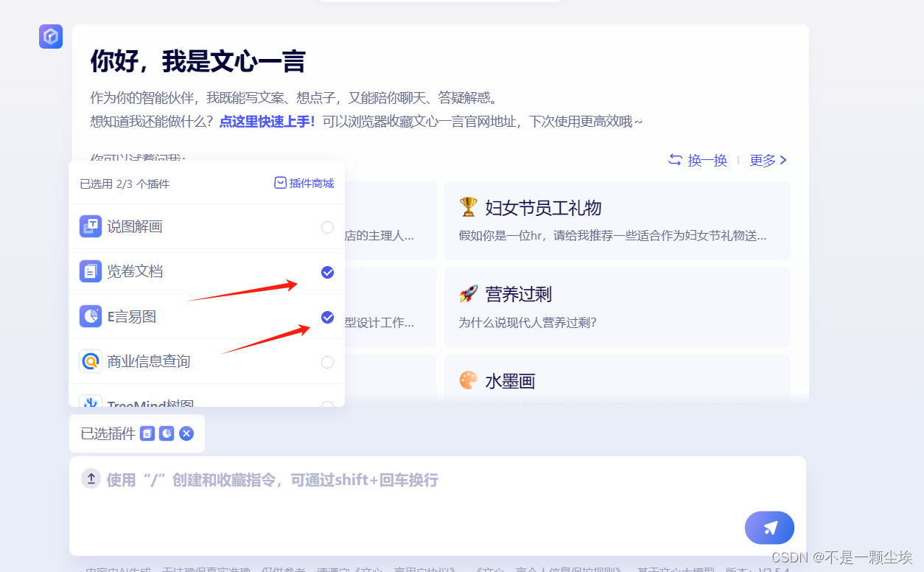Click the Wenxin Yiyan logo avatar

tap(51, 36)
